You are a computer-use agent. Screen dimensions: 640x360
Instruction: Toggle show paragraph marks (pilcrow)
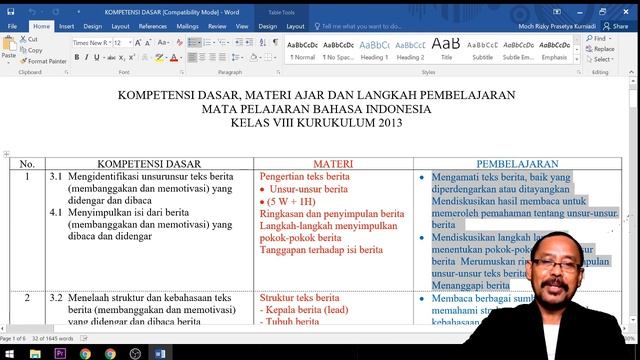276,42
